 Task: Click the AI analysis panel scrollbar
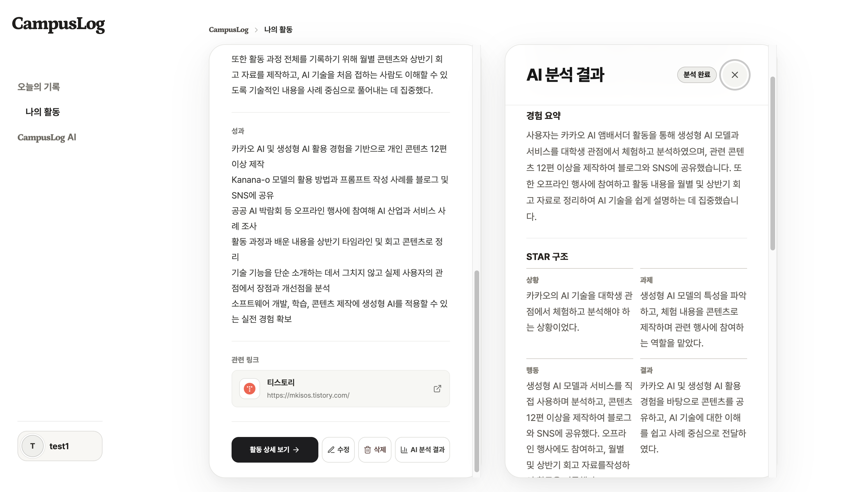click(x=772, y=164)
